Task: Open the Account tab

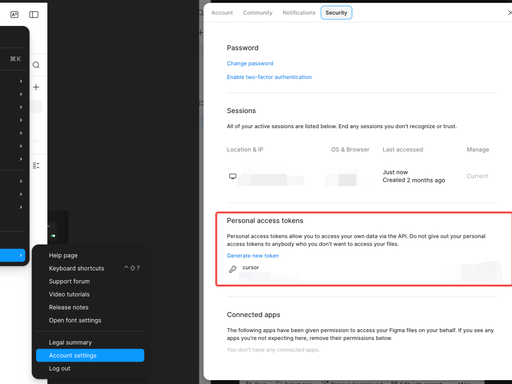Action: (x=222, y=13)
